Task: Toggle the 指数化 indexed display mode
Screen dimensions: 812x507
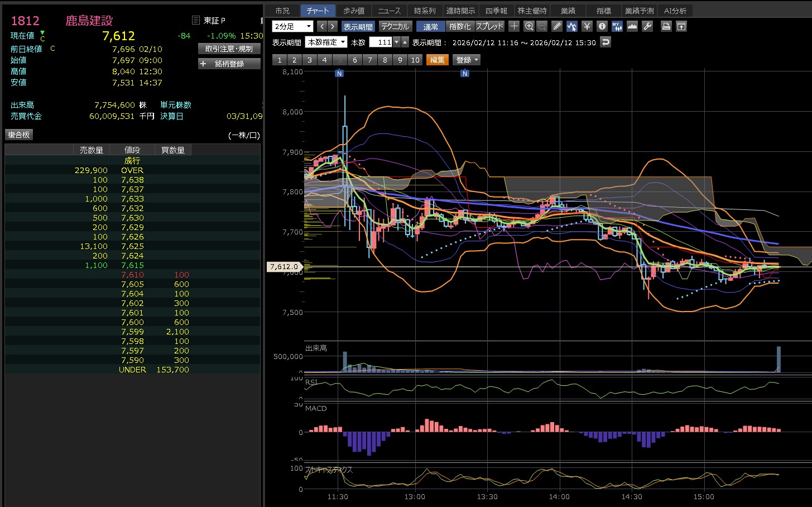Action: [460, 26]
